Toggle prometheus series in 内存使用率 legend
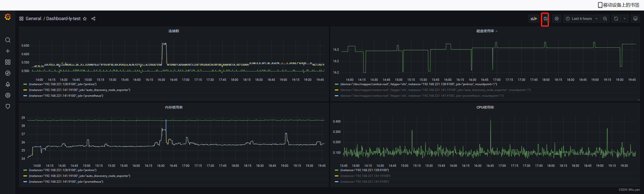Screen dimensions: 644x194 coord(66,182)
